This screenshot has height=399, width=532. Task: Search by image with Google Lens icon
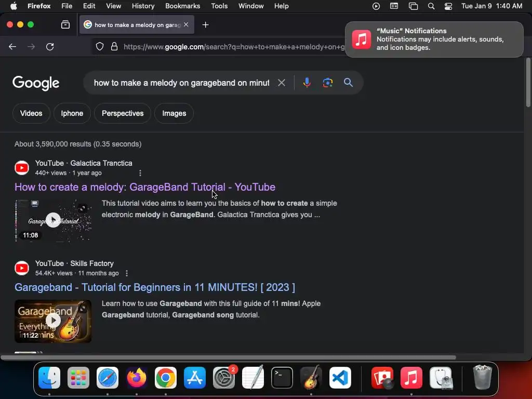[327, 83]
